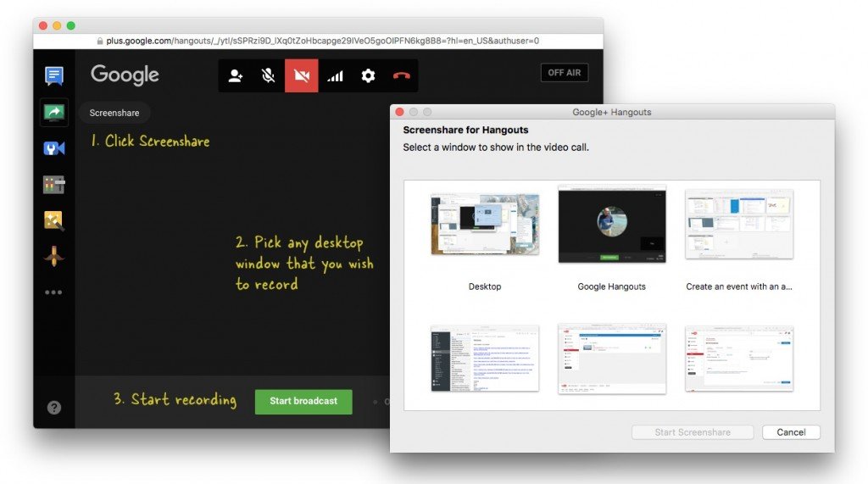The width and height of the screenshot is (868, 484).
Task: Click the Screenshare tooltip label
Action: [114, 113]
